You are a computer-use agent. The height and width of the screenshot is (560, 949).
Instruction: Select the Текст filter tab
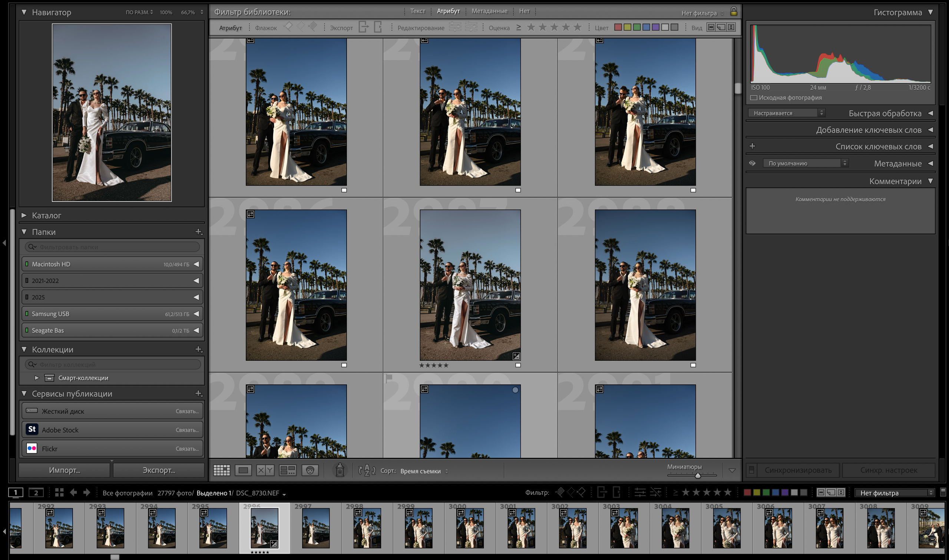point(417,11)
